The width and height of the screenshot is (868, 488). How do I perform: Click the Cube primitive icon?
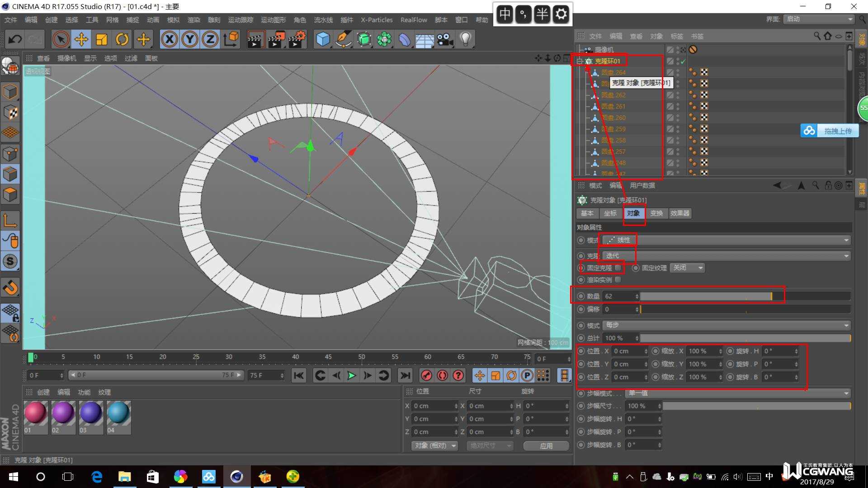point(323,40)
